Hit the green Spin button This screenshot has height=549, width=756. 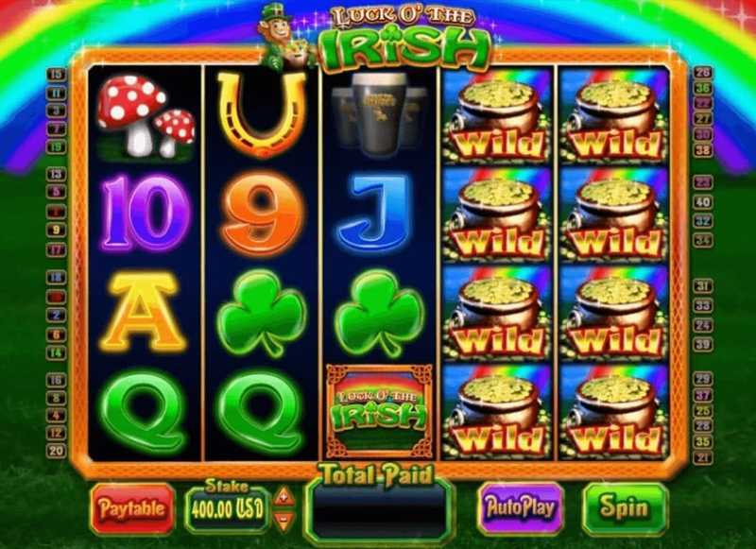(625, 508)
